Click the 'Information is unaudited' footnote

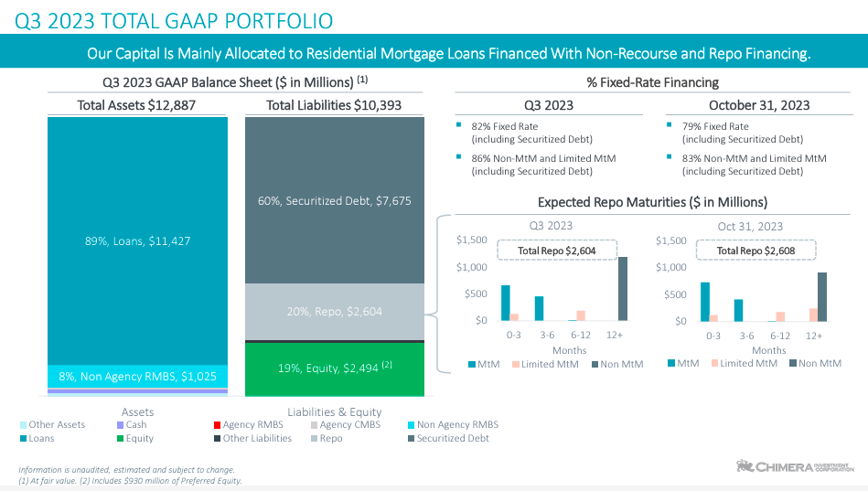[x=127, y=469]
